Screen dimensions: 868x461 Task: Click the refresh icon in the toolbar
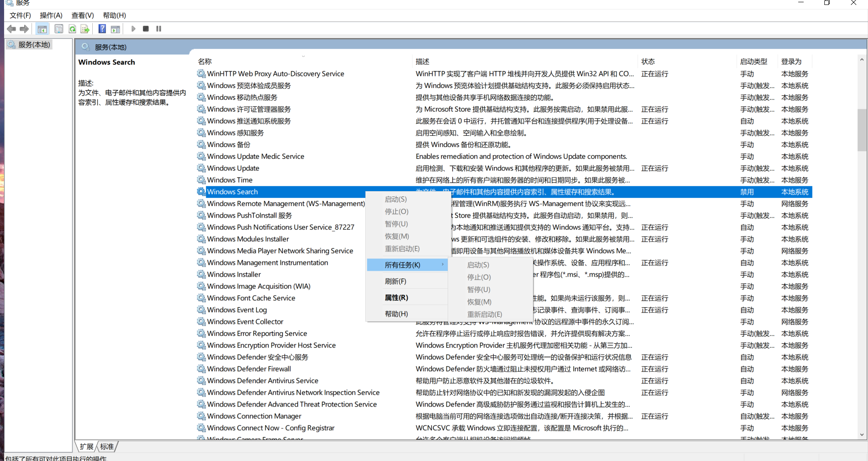[72, 29]
